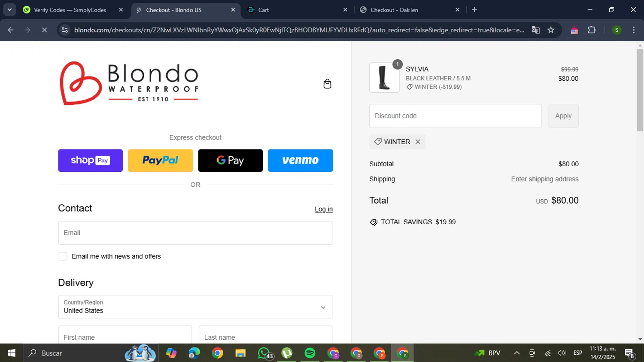Open uTorrent from taskbar
The height and width of the screenshot is (362, 644).
click(x=287, y=353)
